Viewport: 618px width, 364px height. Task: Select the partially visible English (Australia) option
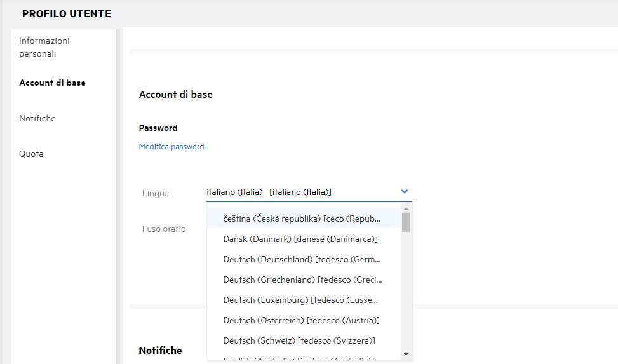coord(299,359)
